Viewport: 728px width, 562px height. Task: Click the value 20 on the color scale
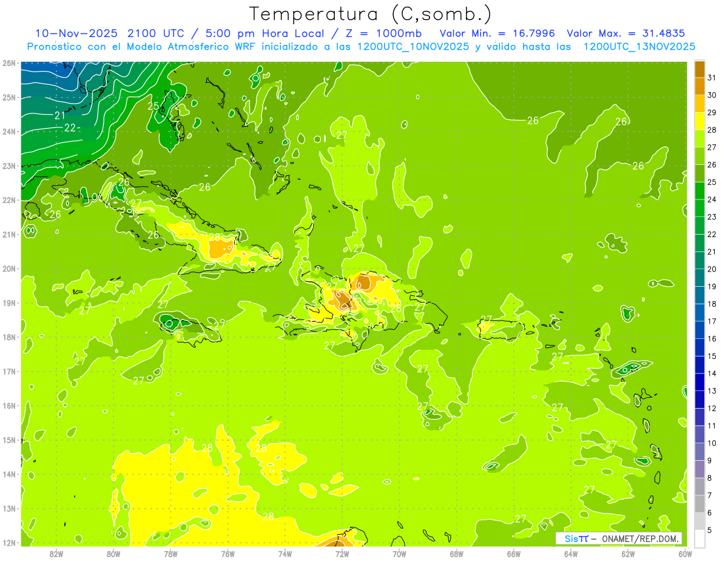click(x=712, y=269)
